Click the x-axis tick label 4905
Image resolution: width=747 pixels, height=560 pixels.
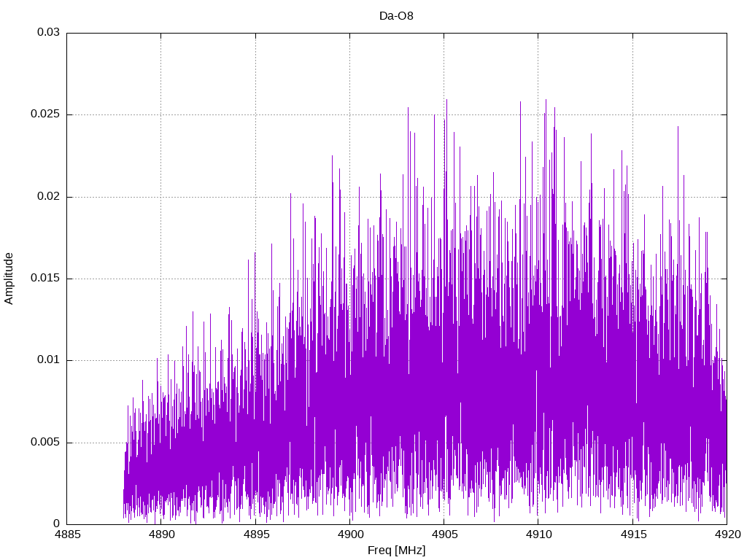(444, 534)
